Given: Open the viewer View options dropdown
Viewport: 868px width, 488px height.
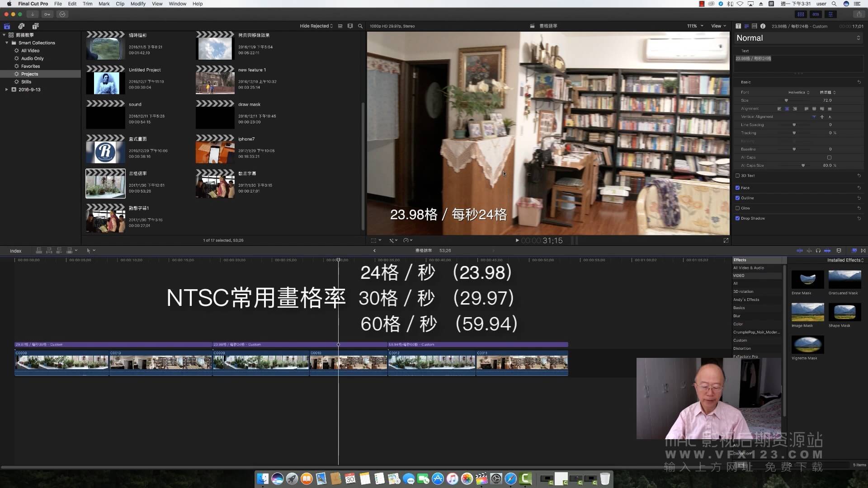Looking at the screenshot, I should pos(718,26).
